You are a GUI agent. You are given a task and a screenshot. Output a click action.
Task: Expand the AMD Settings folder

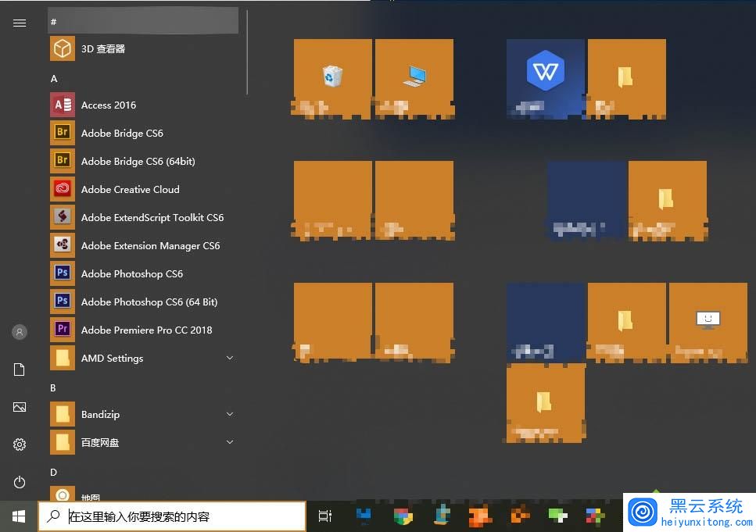(229, 358)
